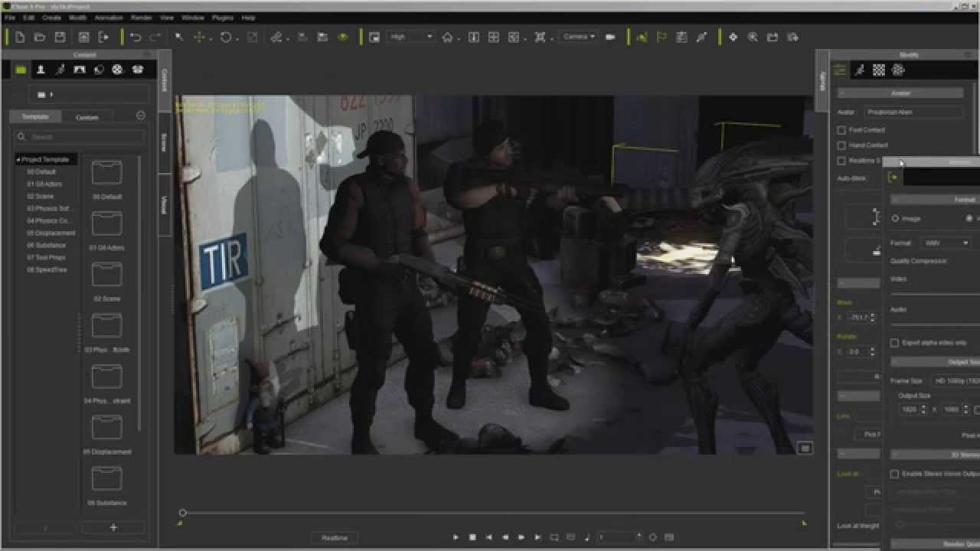Choose the Move object tool

(199, 37)
